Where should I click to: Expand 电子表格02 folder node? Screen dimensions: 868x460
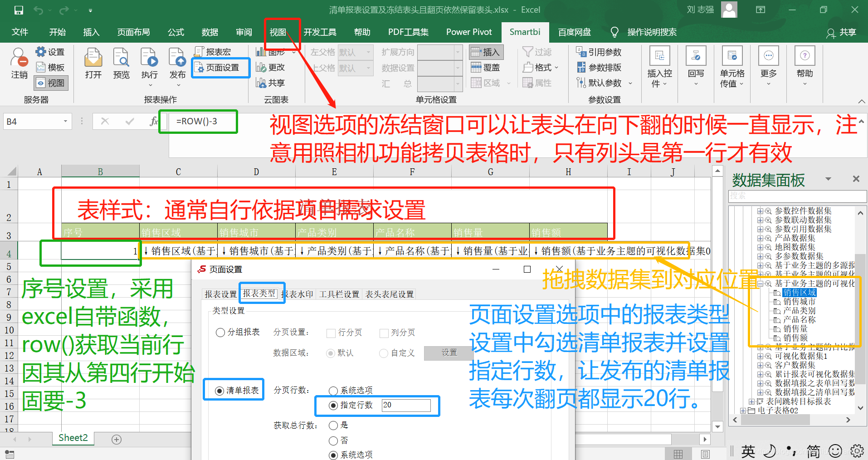click(743, 410)
